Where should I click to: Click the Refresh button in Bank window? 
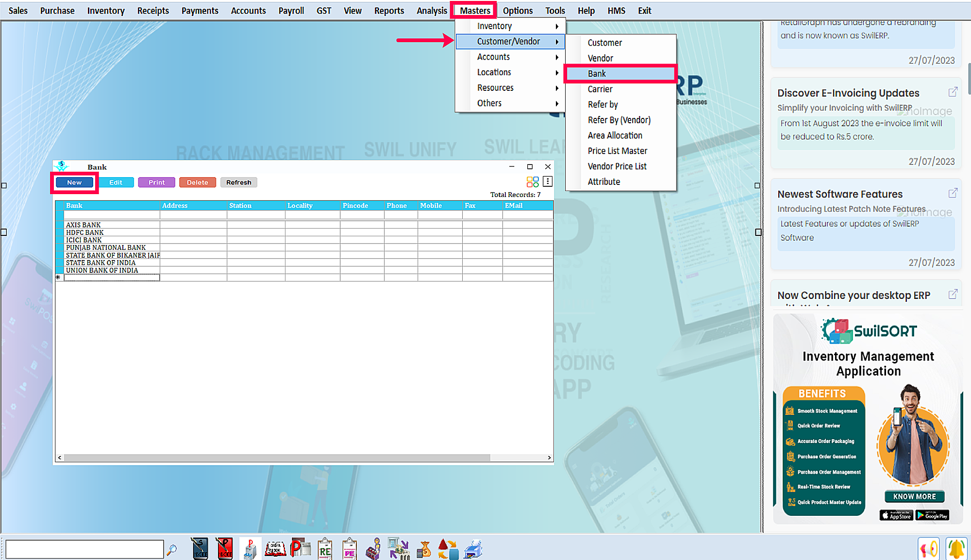click(238, 182)
